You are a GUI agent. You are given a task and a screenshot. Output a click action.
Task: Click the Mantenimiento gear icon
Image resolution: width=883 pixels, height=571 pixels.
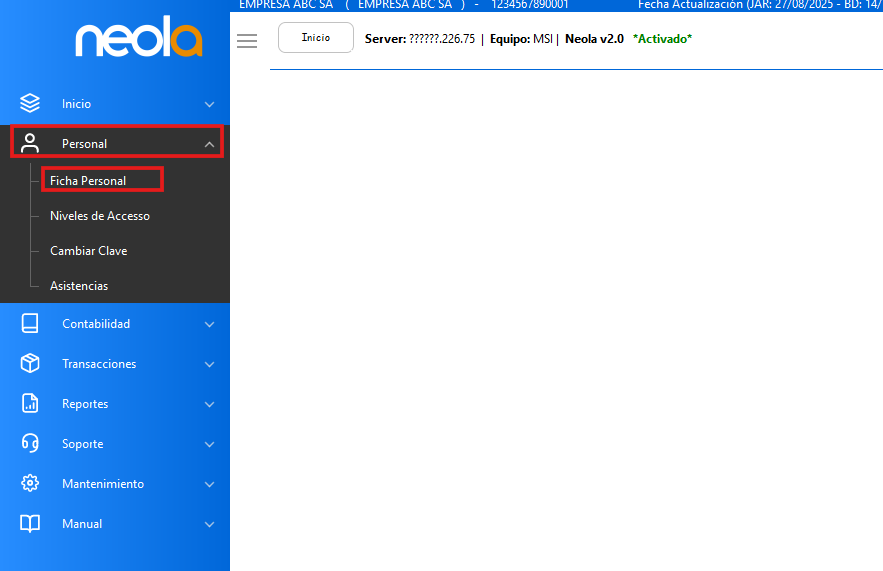[30, 483]
